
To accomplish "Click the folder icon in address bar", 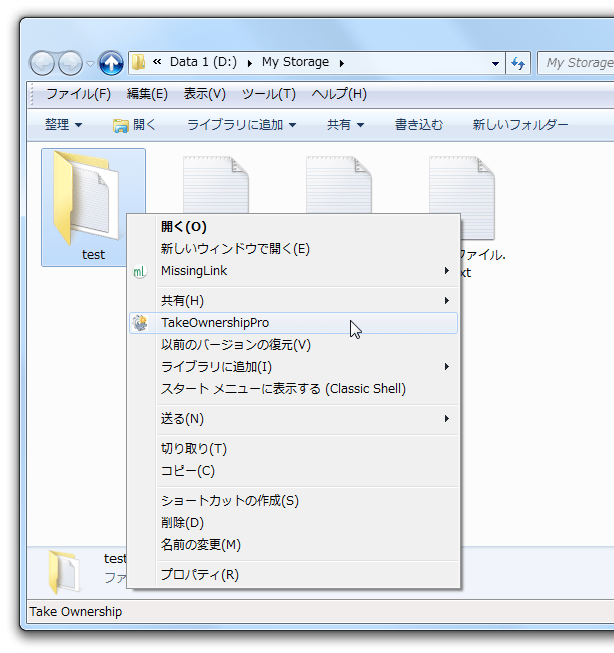I will [x=138, y=62].
